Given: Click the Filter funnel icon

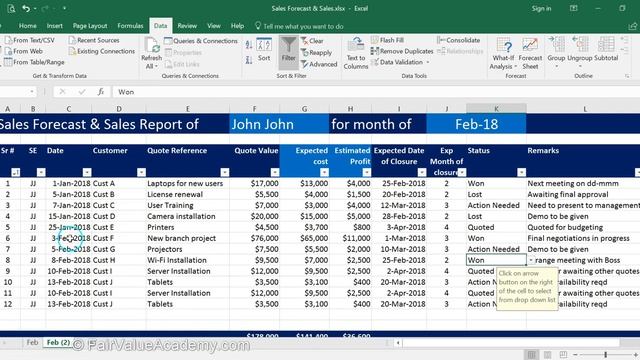Looking at the screenshot, I should click(x=289, y=51).
